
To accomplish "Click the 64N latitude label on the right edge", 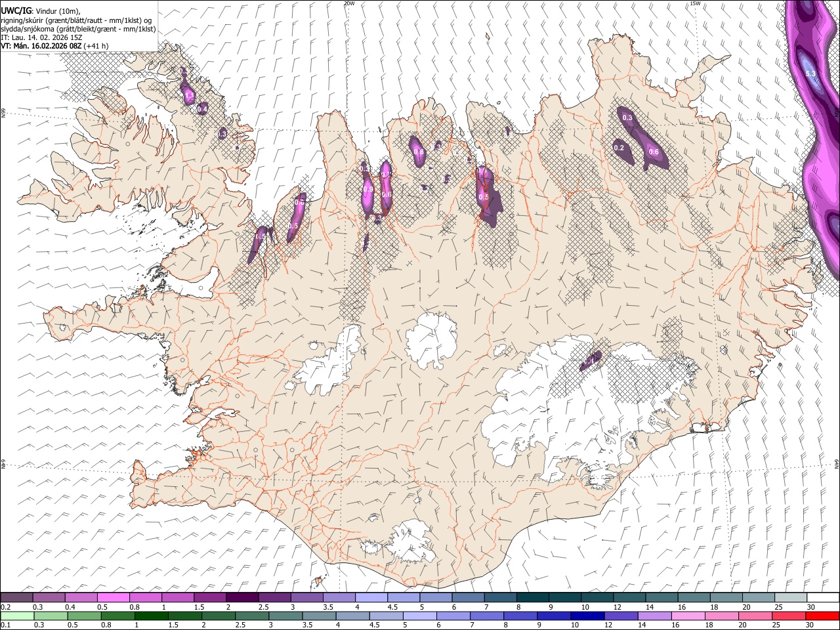I will point(837,463).
